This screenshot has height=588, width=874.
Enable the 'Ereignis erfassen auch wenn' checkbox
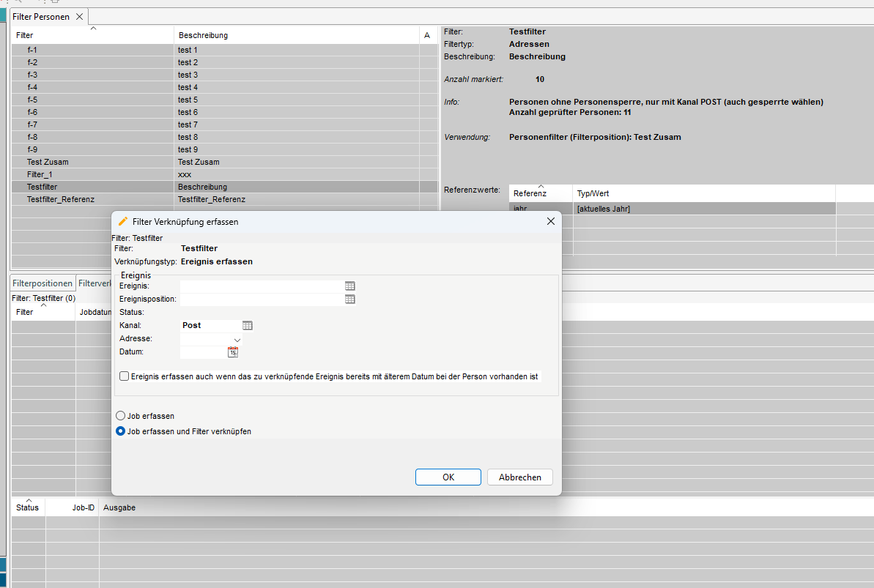(124, 376)
